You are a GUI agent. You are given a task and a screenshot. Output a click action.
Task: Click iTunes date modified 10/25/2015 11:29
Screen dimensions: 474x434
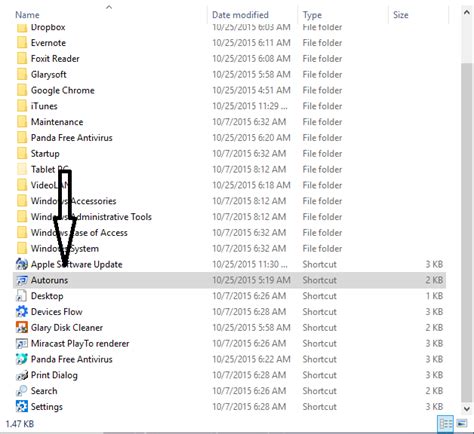tap(250, 106)
